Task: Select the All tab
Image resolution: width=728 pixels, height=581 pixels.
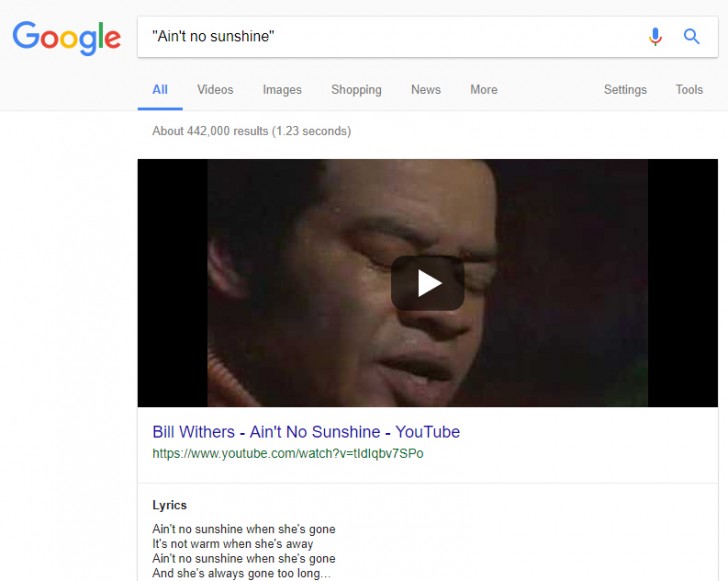Action: coord(160,90)
